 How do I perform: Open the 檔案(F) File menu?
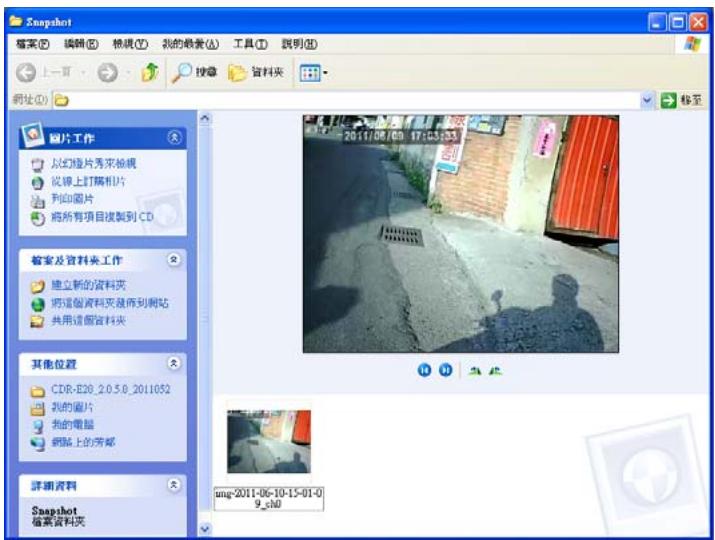coord(32,44)
